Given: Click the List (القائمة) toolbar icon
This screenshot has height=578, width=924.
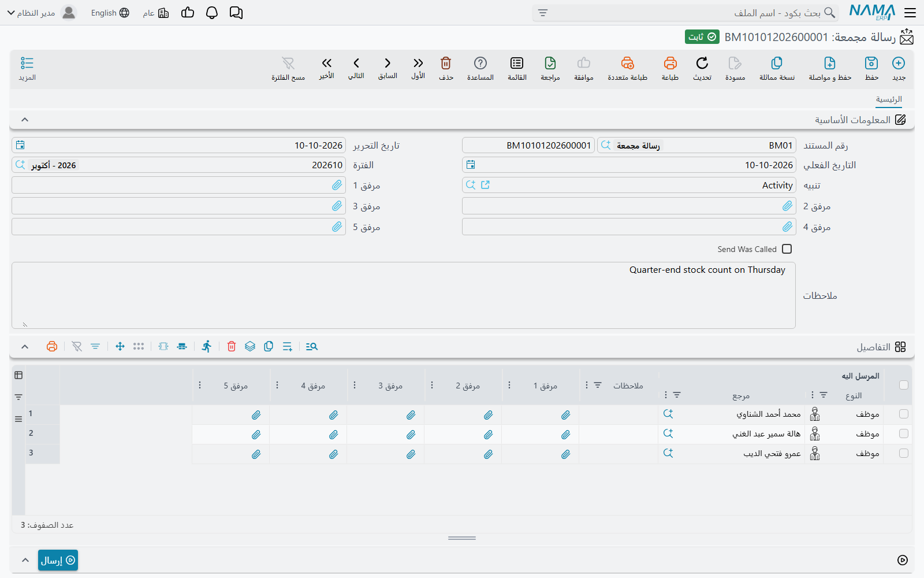Looking at the screenshot, I should pyautogui.click(x=517, y=63).
